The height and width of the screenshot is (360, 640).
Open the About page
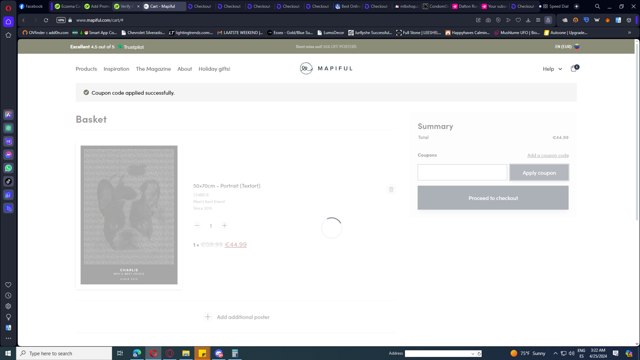184,69
